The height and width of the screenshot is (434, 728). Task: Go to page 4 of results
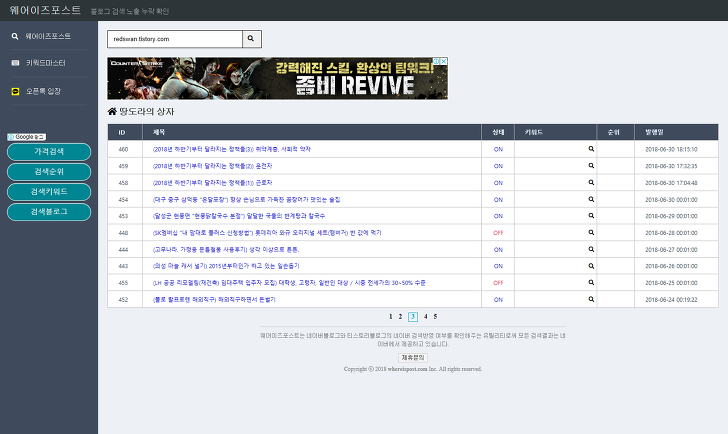coord(425,317)
